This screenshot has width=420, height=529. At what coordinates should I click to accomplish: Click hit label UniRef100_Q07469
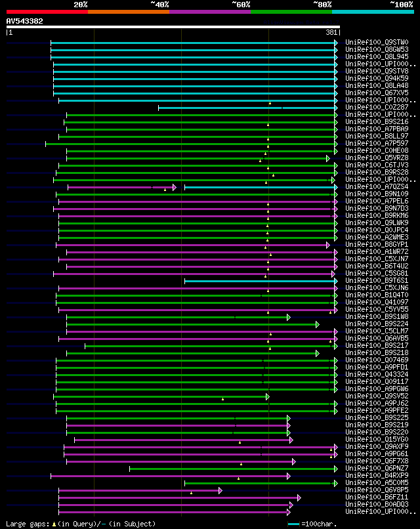(x=377, y=360)
